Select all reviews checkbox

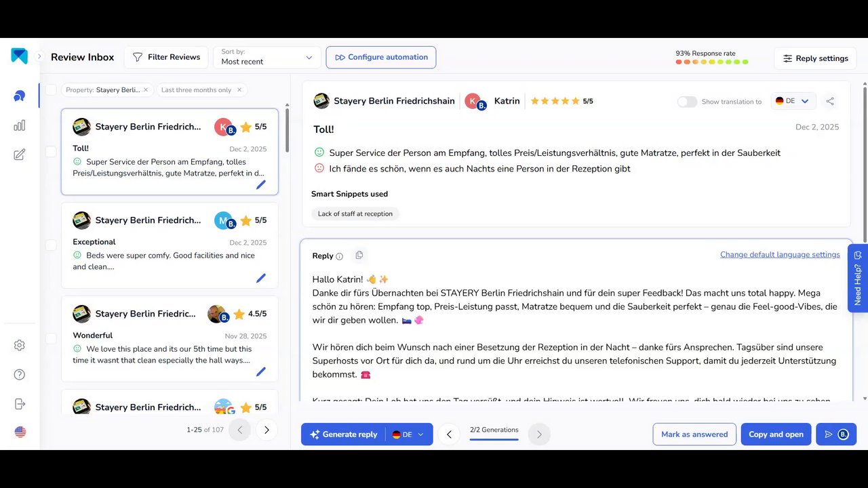pos(51,89)
